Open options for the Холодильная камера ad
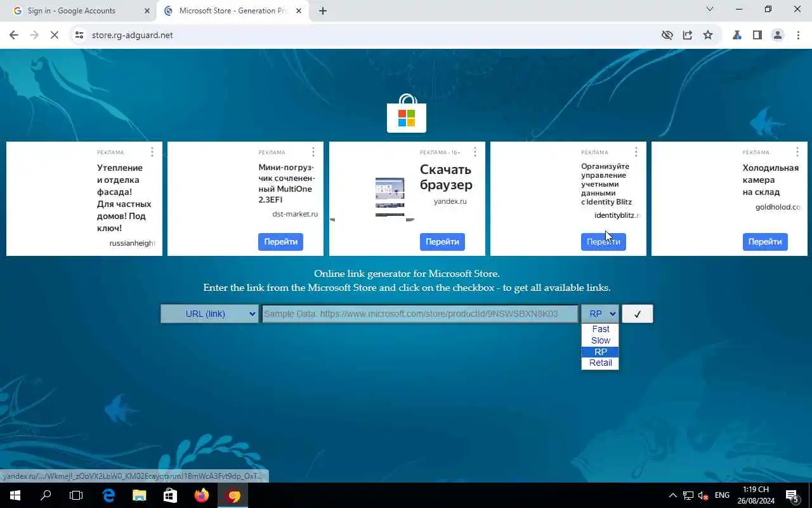Screen dimensions: 812x508 [x=797, y=152]
